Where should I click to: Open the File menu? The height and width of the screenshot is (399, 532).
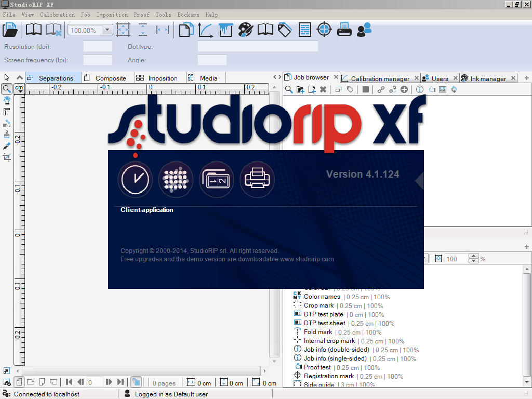(x=9, y=15)
